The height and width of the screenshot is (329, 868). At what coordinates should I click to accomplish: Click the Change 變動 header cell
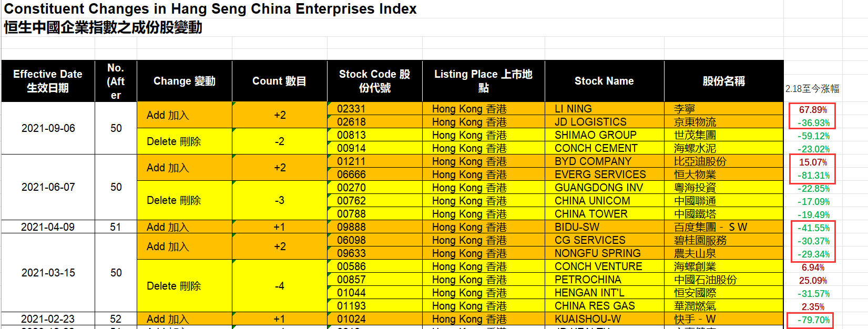(x=184, y=81)
